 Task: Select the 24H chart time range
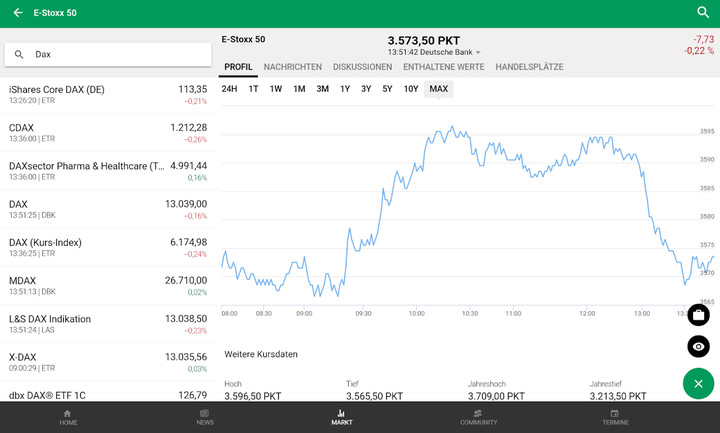[229, 89]
